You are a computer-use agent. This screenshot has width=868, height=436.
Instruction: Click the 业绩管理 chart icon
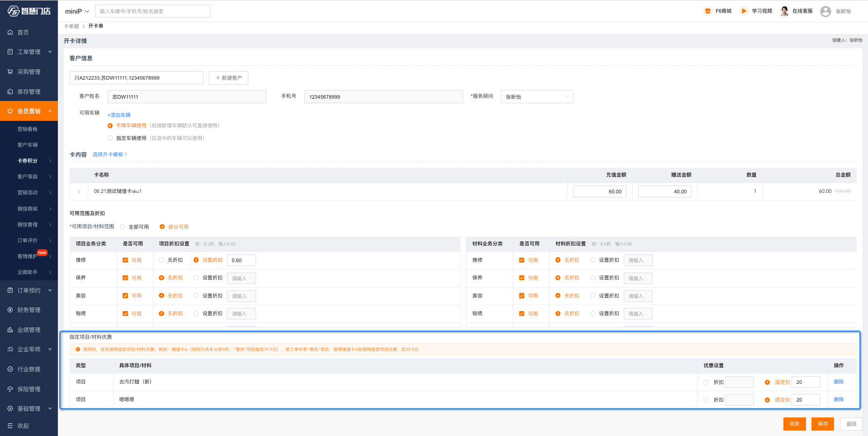coord(10,330)
